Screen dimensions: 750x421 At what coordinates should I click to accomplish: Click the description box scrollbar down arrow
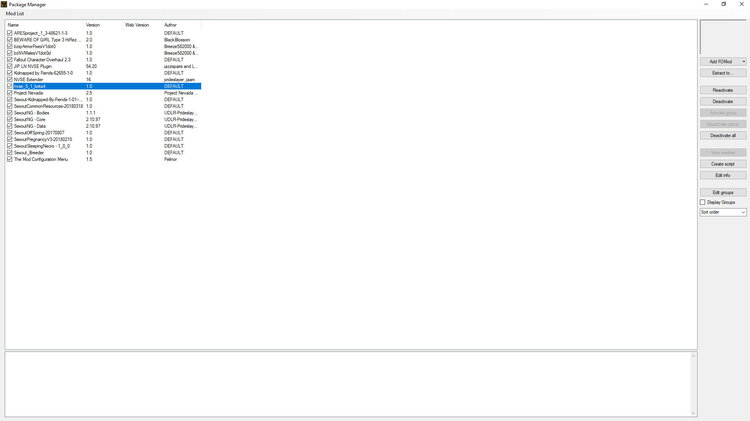[693, 413]
